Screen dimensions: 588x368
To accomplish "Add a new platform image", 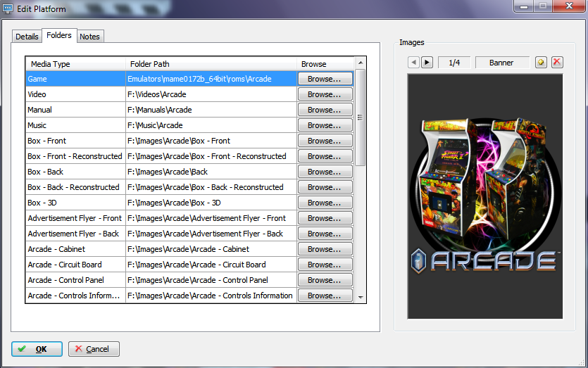I will 541,62.
